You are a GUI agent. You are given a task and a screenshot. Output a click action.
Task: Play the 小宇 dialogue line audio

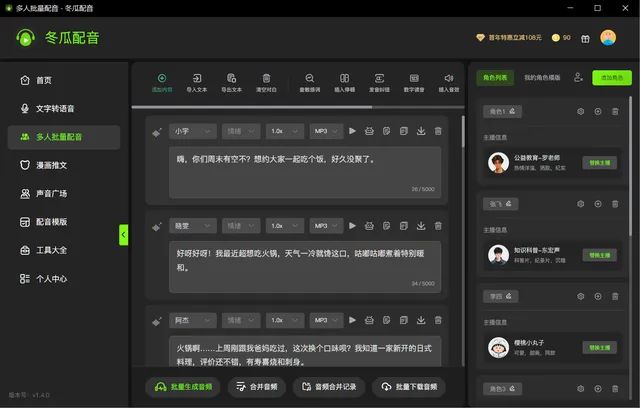(x=352, y=131)
